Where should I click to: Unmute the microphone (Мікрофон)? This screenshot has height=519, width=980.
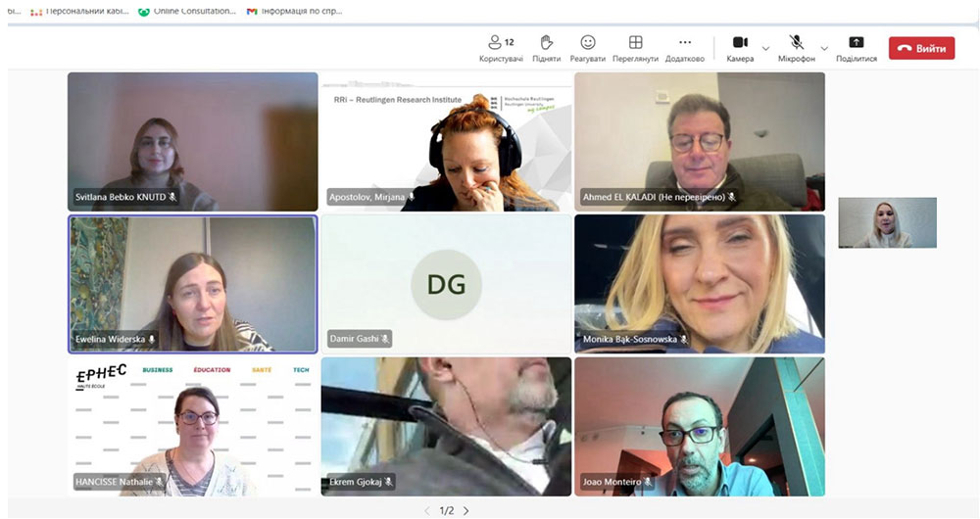click(x=797, y=44)
